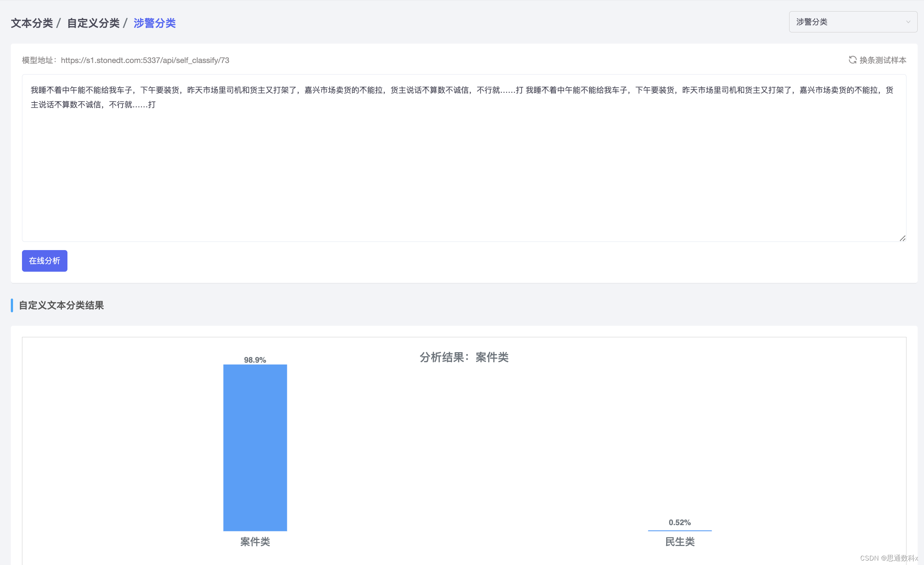Click the 自定义文本分类结果 section heading

tap(61, 305)
